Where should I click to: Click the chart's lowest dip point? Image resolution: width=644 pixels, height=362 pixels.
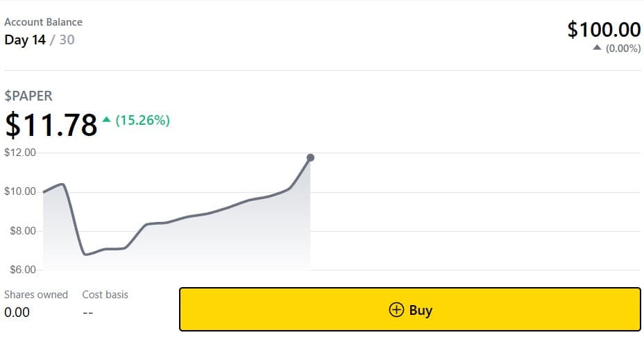pyautogui.click(x=85, y=255)
